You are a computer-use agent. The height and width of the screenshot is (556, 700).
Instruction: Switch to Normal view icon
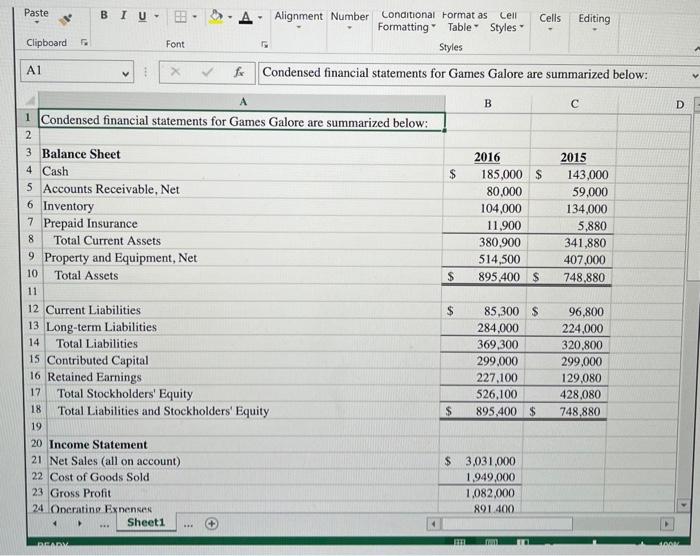459,543
